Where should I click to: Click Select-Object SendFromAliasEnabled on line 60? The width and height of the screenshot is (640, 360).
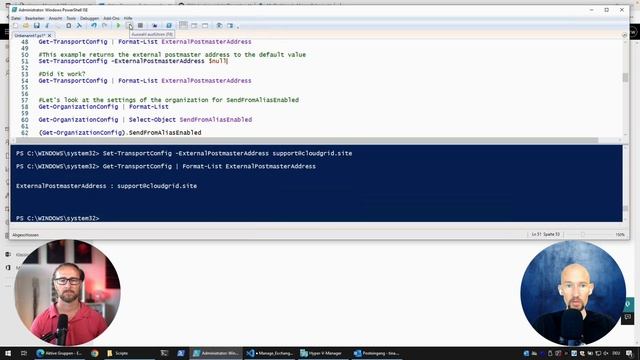pos(190,120)
